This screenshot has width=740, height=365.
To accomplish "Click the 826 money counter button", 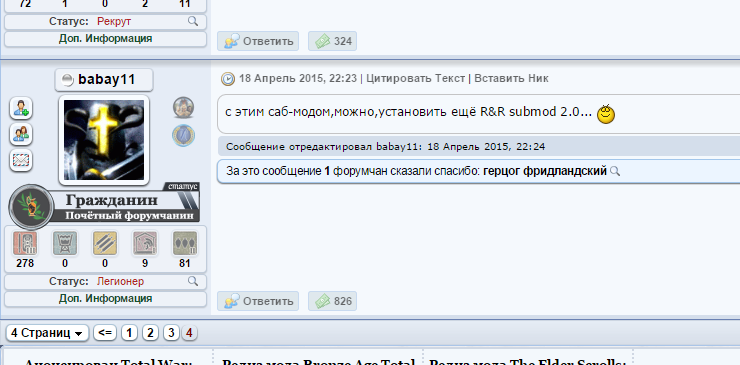I will (333, 301).
